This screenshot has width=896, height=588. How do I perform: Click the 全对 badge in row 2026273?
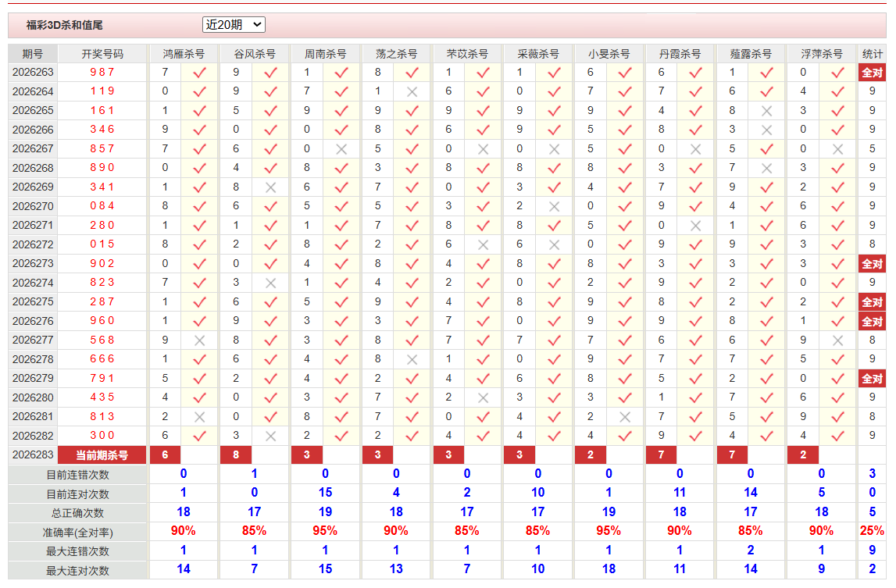(x=872, y=264)
